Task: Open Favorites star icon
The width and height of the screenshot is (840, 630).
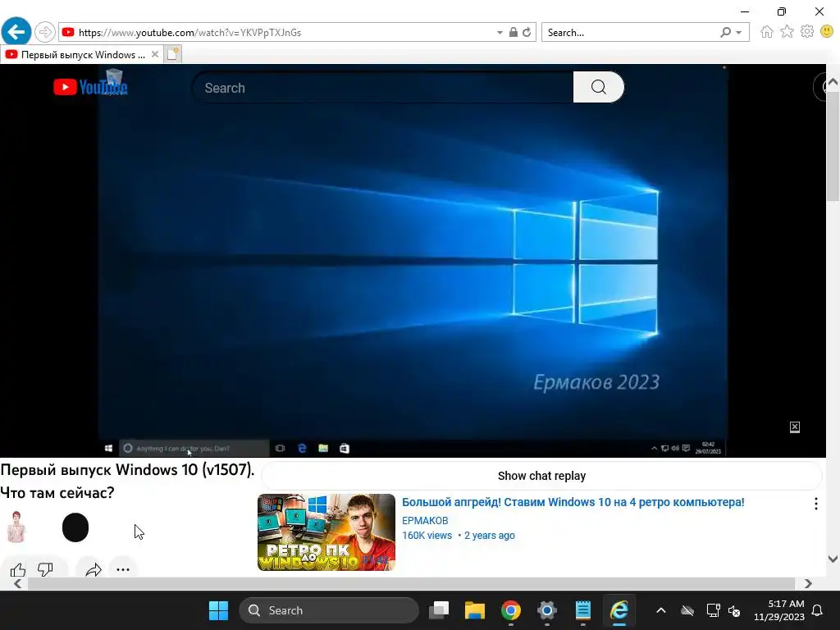Action: pos(787,32)
